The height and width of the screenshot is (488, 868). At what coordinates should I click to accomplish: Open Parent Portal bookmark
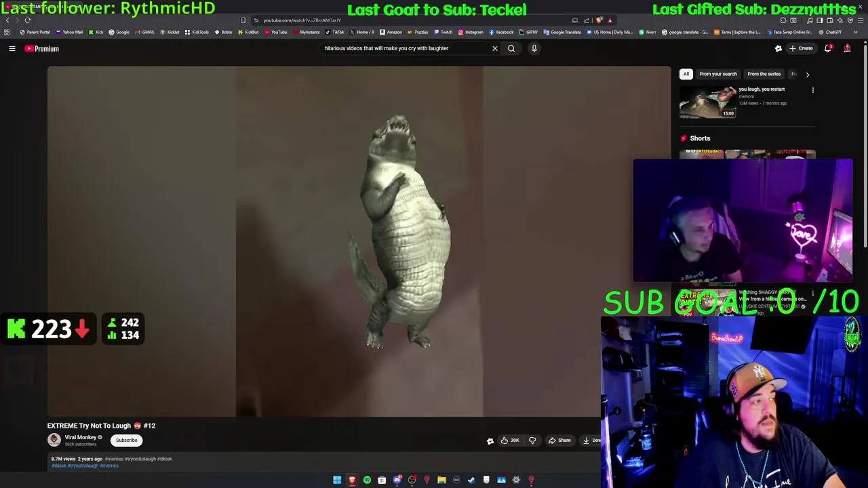click(x=35, y=32)
